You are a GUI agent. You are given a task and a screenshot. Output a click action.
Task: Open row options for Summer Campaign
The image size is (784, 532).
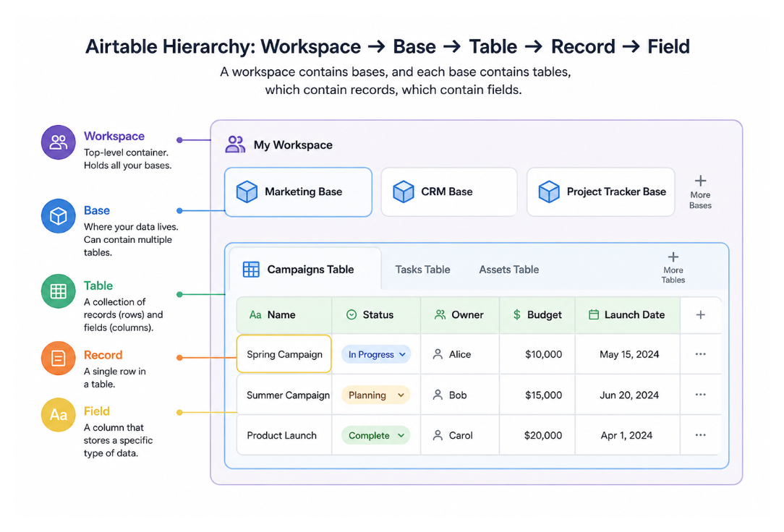[x=701, y=395]
